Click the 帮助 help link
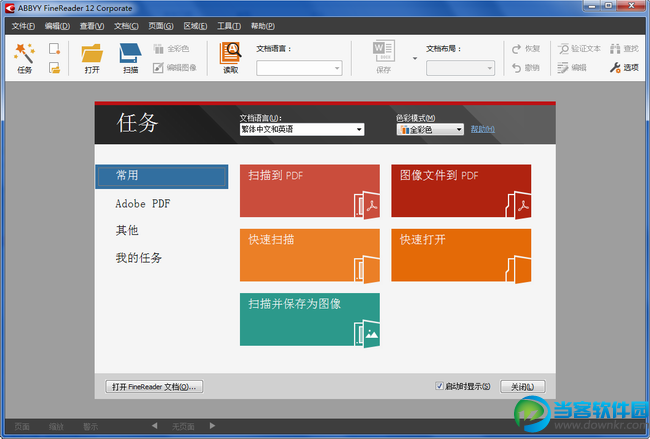650x439 pixels. tap(482, 129)
